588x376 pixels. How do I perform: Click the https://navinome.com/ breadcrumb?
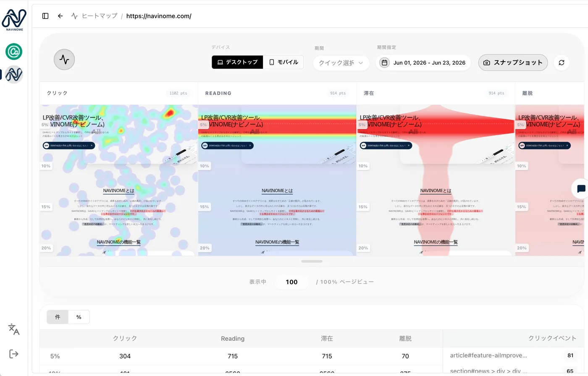point(159,16)
